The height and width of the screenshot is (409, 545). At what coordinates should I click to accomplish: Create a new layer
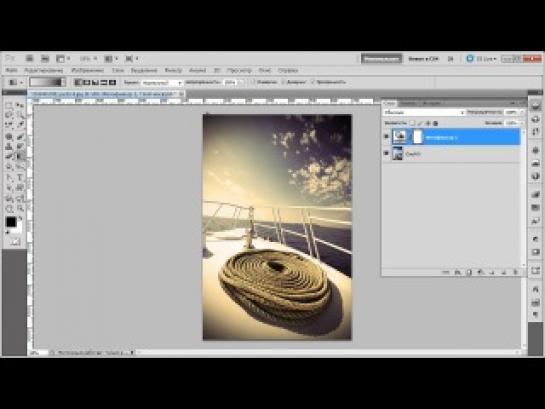(503, 272)
